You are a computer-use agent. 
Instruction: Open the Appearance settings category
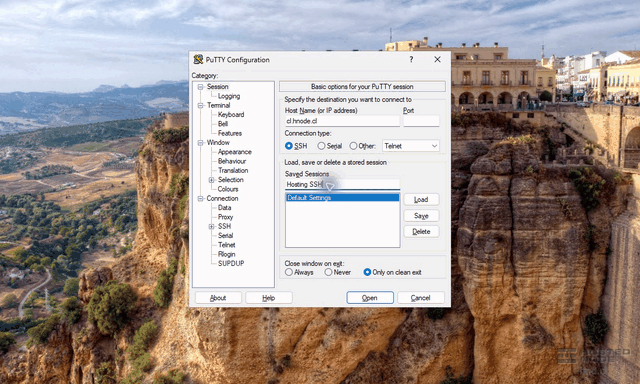(235, 152)
